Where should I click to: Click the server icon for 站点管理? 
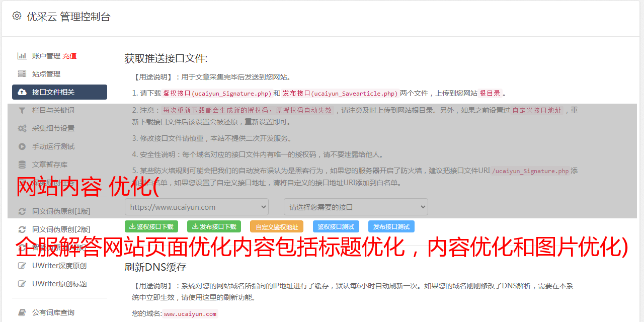pyautogui.click(x=22, y=74)
